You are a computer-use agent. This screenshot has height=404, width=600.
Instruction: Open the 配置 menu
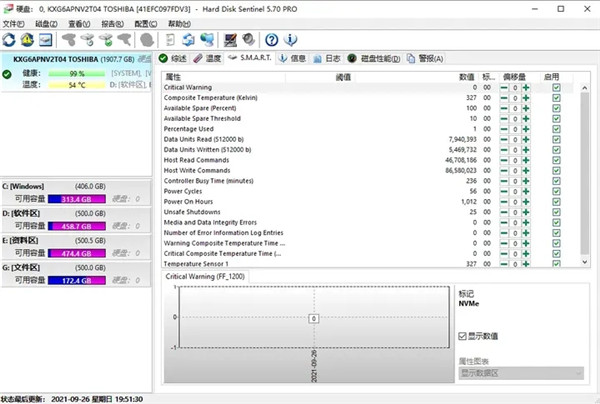pyautogui.click(x=146, y=24)
